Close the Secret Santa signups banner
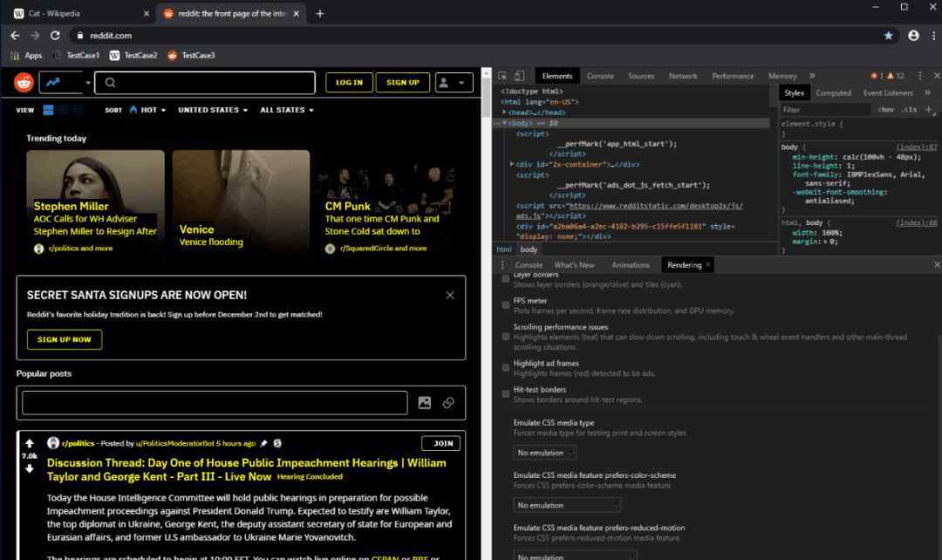 click(x=450, y=295)
